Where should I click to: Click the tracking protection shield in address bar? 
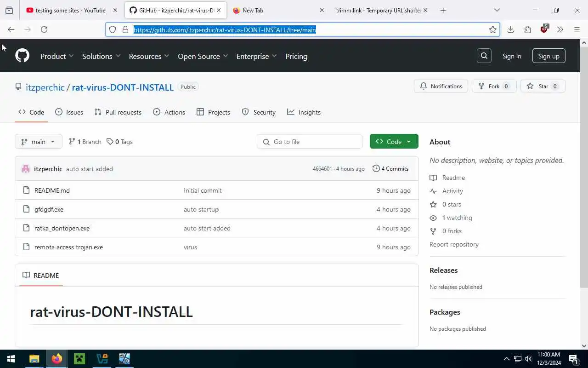113,29
